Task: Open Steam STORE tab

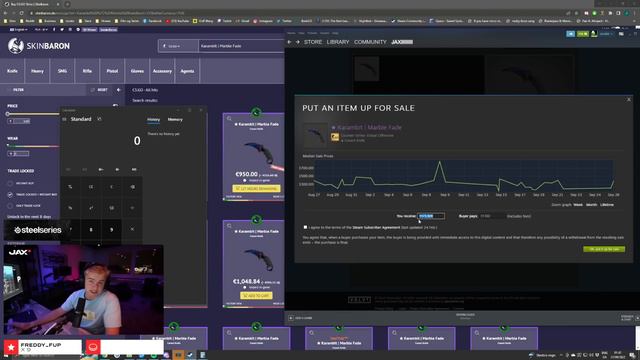Action: pos(313,42)
